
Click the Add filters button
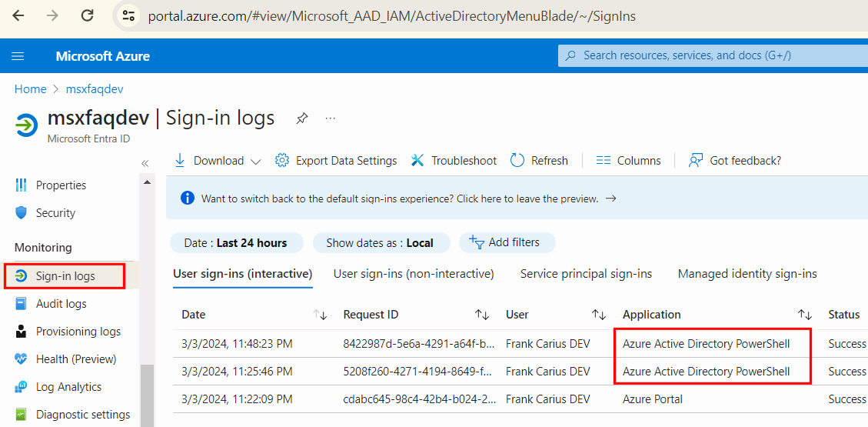pyautogui.click(x=507, y=242)
